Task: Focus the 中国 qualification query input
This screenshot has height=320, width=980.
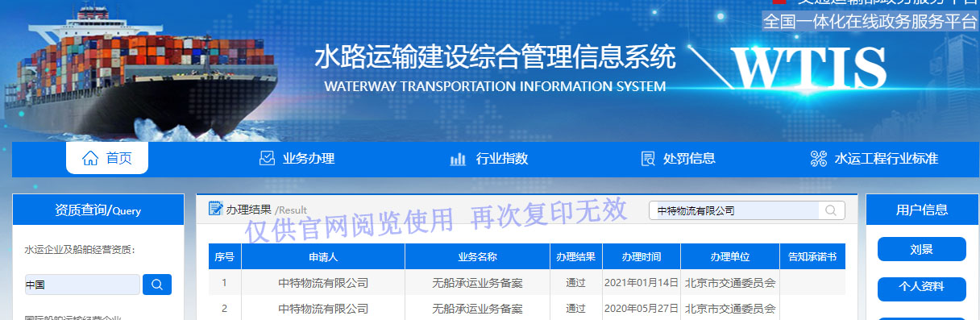Action: pos(81,285)
